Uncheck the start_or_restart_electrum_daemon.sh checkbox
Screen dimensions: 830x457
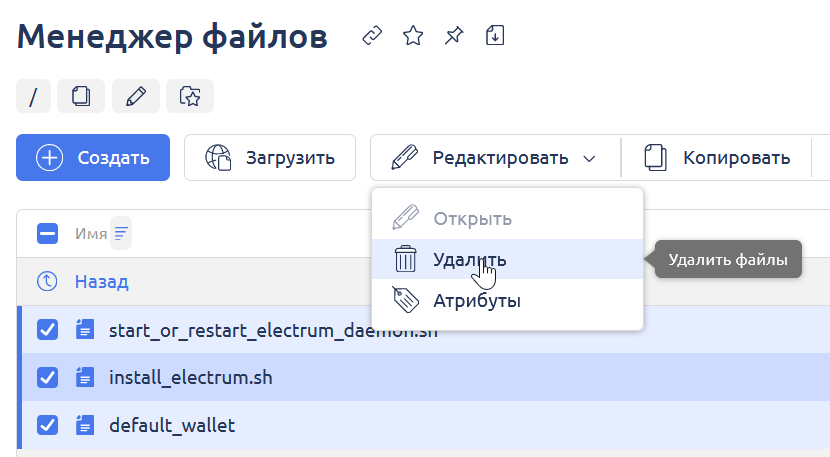(x=47, y=330)
